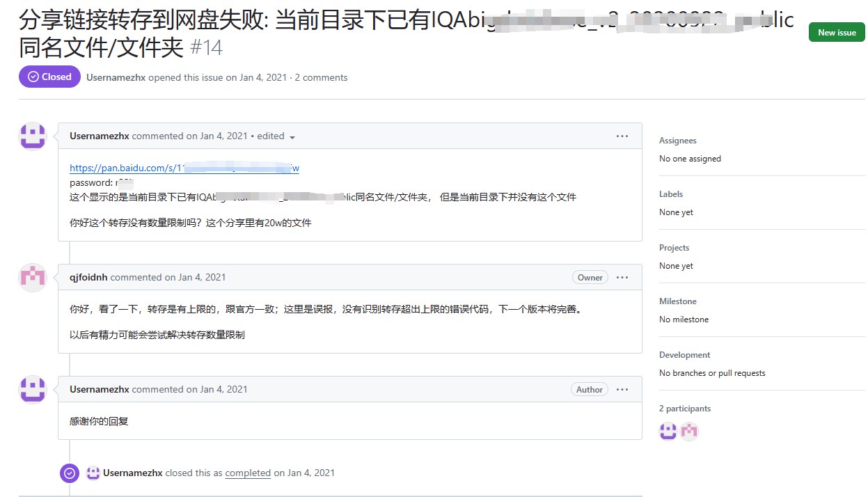Click Usernamezhx name under issue title
The image size is (868, 497).
pos(116,77)
